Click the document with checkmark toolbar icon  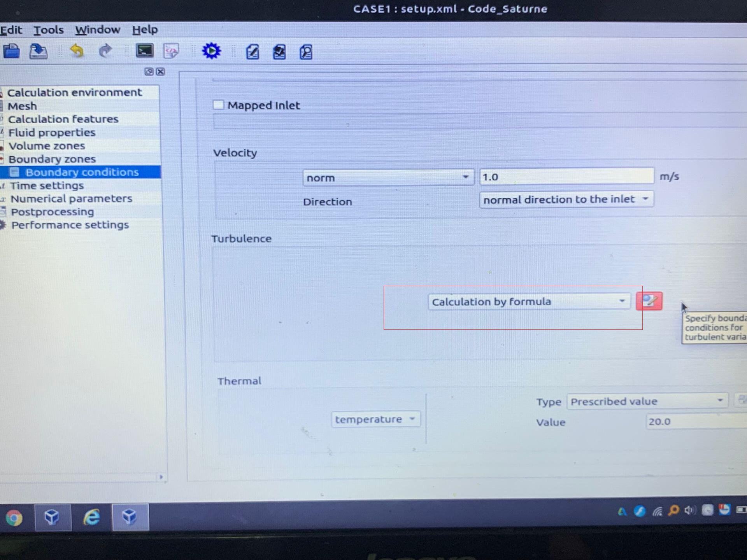click(279, 52)
